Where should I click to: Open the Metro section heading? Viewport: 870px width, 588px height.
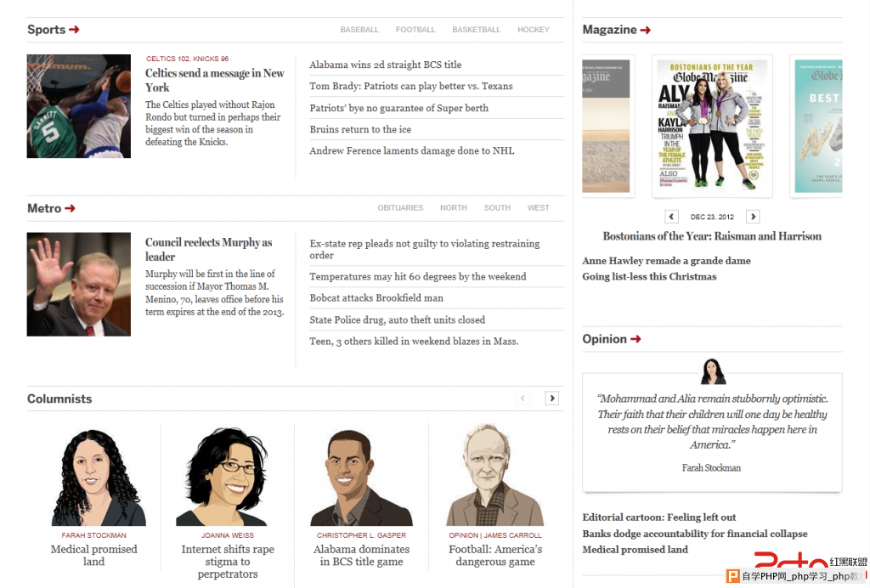tap(44, 208)
